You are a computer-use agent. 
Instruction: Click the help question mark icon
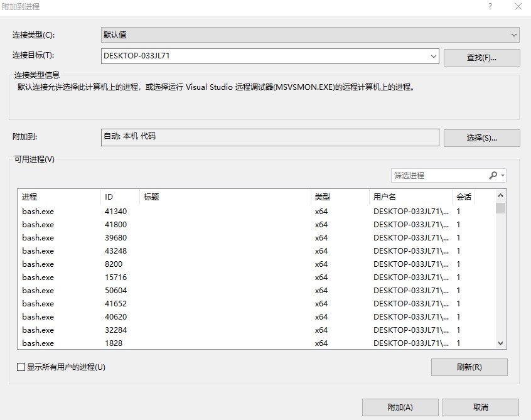point(490,6)
